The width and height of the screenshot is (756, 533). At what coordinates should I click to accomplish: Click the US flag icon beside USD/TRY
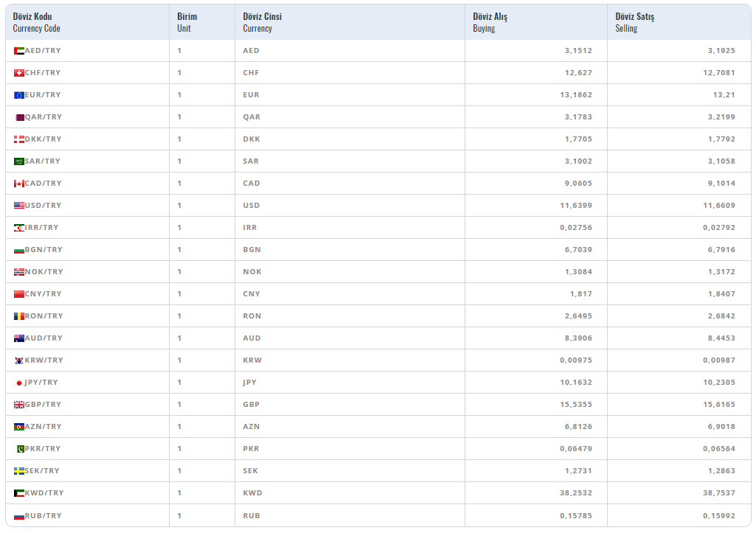pos(18,206)
